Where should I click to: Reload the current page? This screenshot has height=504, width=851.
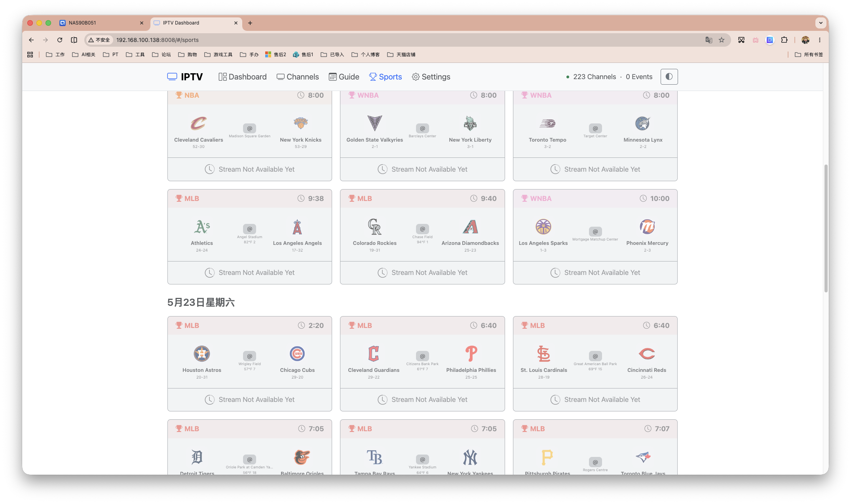click(60, 40)
